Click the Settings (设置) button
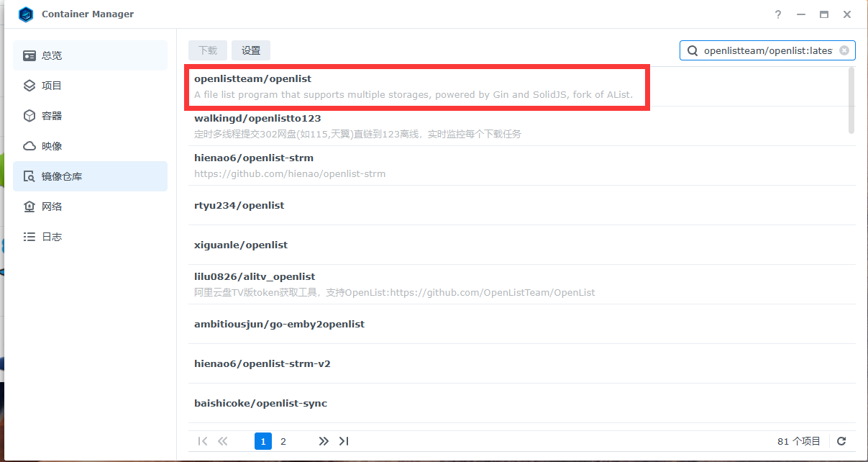Screen dimensions: 868x462 [251, 50]
